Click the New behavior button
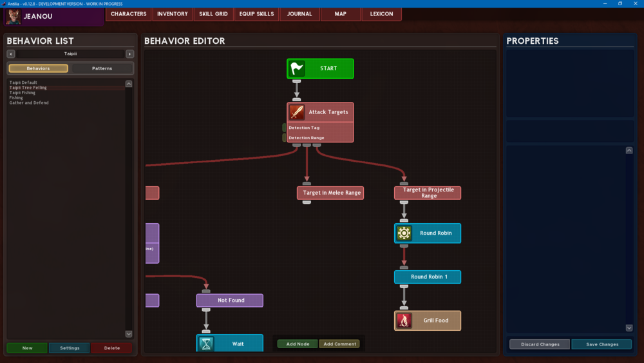The image size is (644, 363). 28,348
